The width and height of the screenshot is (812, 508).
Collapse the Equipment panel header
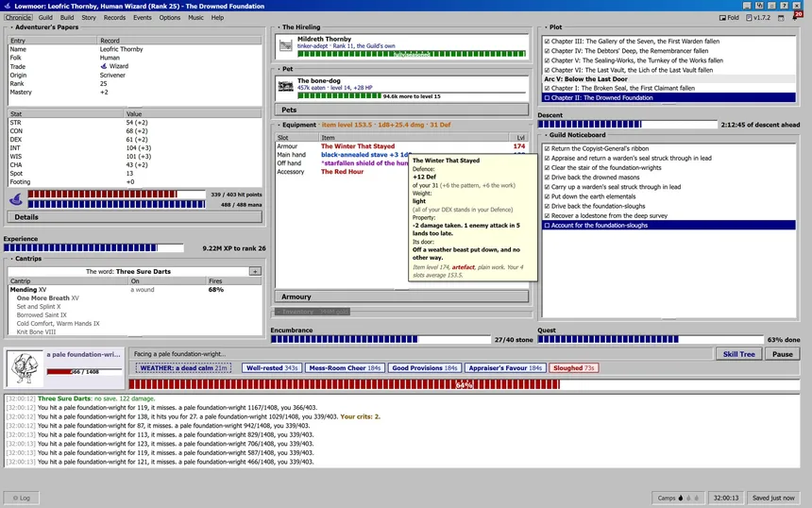364,125
